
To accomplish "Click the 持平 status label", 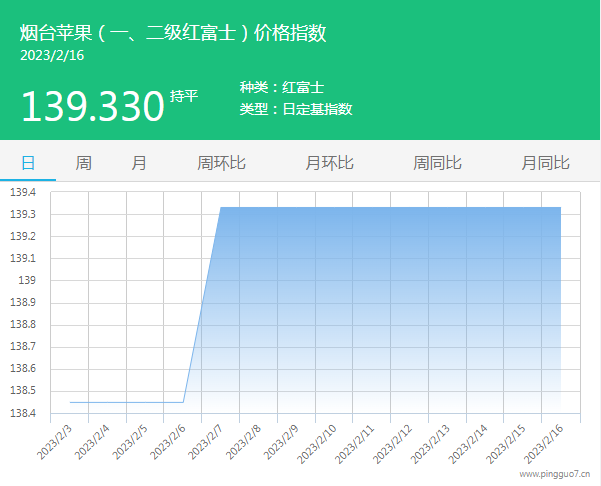I will [184, 96].
